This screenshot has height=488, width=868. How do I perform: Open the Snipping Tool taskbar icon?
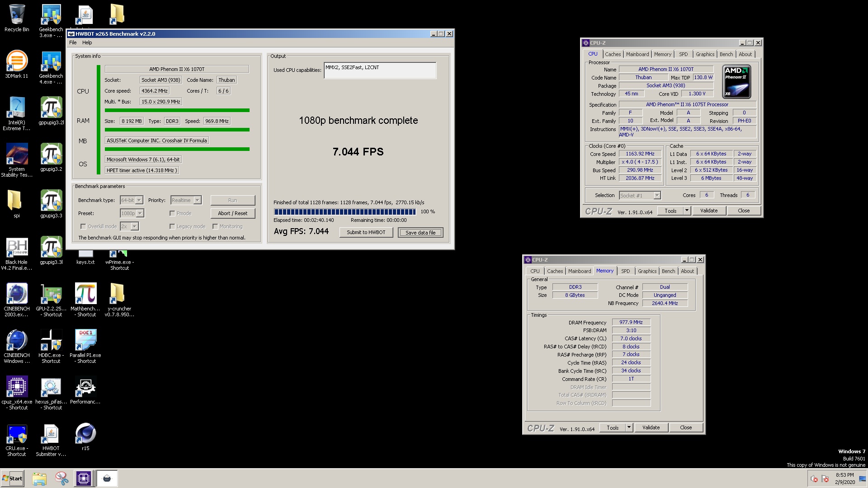point(61,479)
